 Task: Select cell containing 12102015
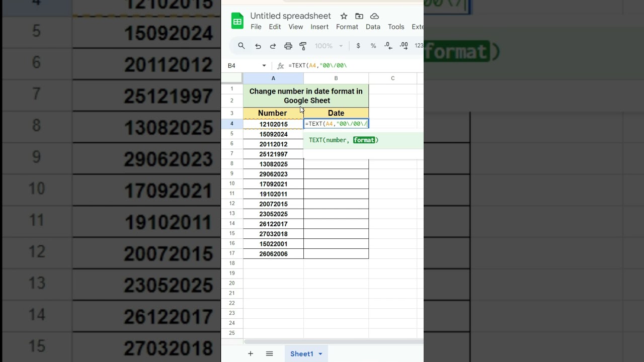pyautogui.click(x=273, y=124)
